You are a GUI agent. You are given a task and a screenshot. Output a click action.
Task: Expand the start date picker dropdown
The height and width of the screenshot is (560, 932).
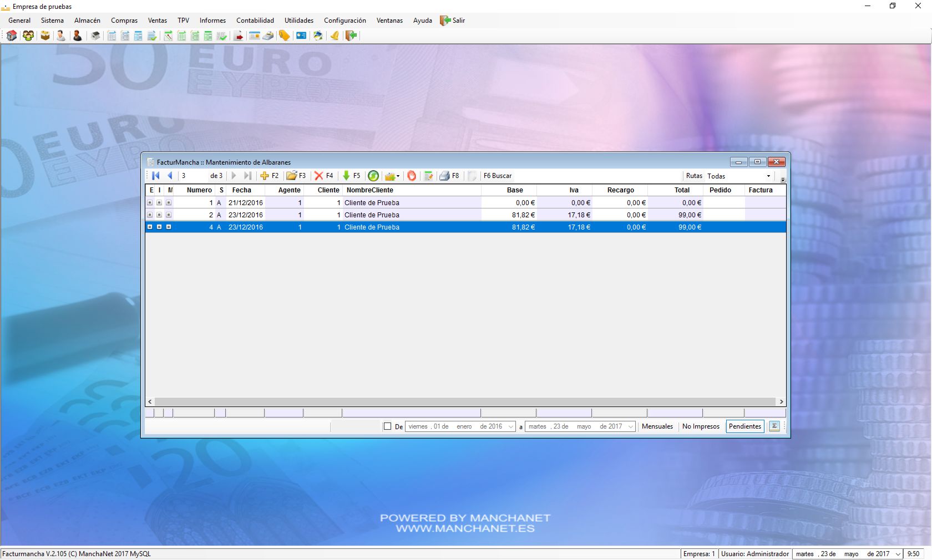pos(511,427)
